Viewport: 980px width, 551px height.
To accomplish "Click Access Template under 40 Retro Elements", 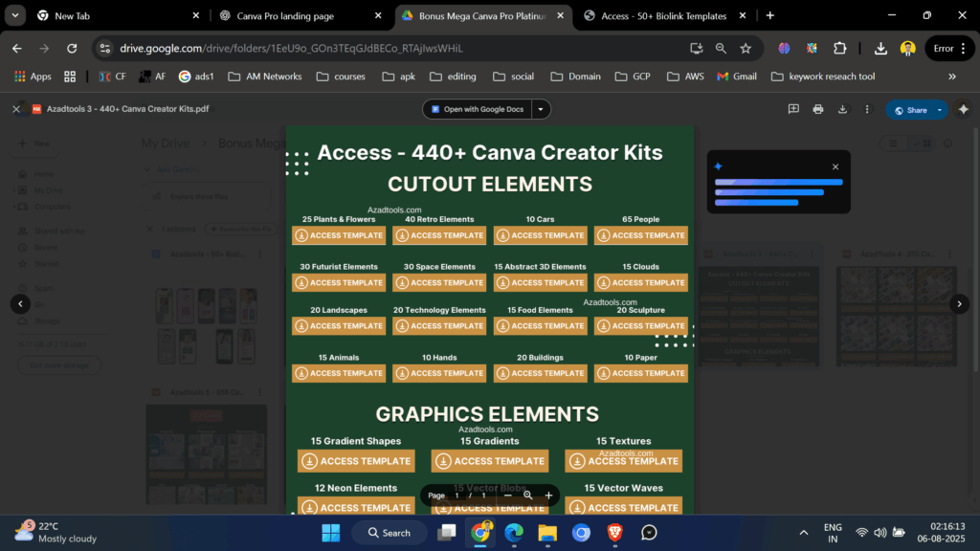I will point(439,235).
